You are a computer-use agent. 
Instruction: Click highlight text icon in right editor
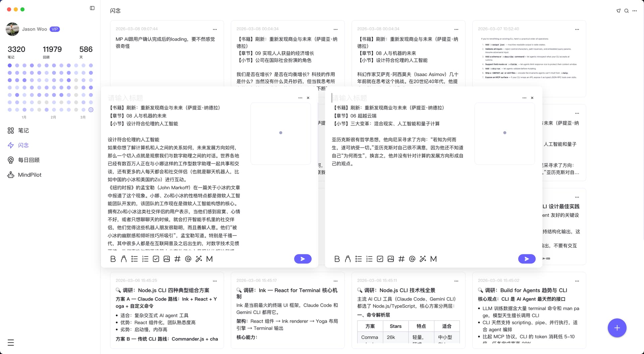(348, 259)
